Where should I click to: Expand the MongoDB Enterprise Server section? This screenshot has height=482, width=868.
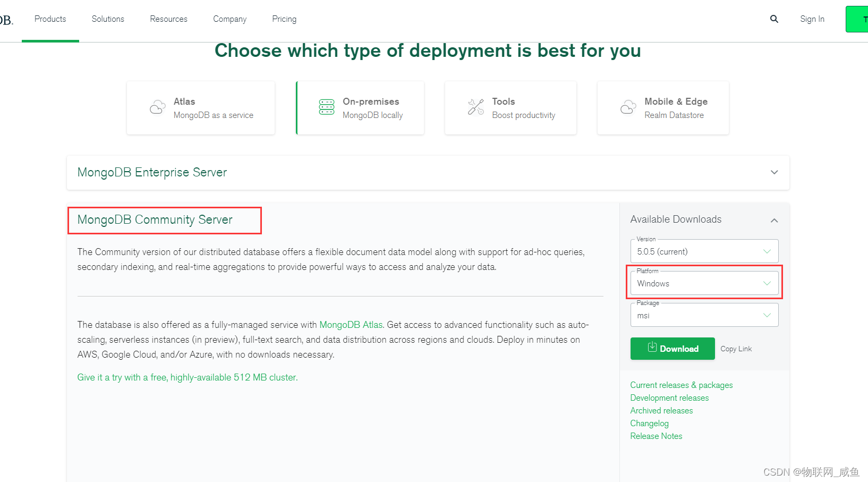click(774, 172)
